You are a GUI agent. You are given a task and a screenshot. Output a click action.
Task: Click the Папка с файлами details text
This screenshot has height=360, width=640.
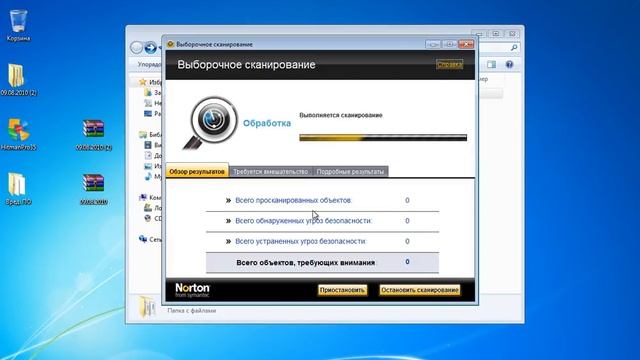[x=191, y=311]
